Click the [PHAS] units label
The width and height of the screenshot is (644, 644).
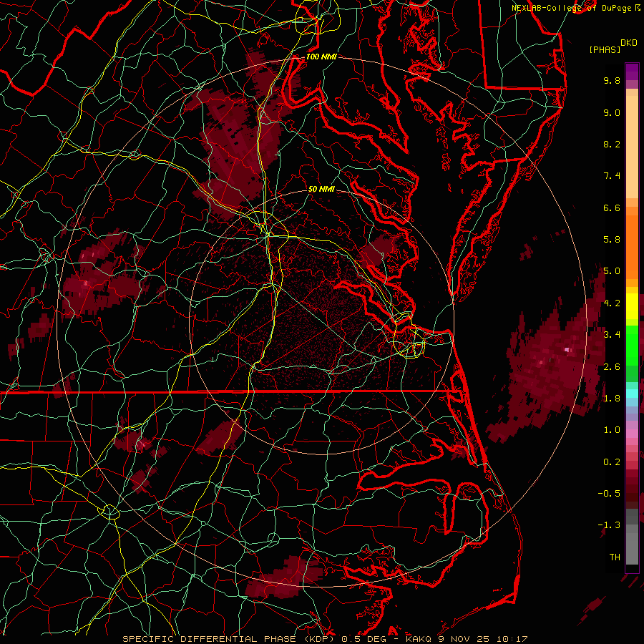pyautogui.click(x=605, y=49)
